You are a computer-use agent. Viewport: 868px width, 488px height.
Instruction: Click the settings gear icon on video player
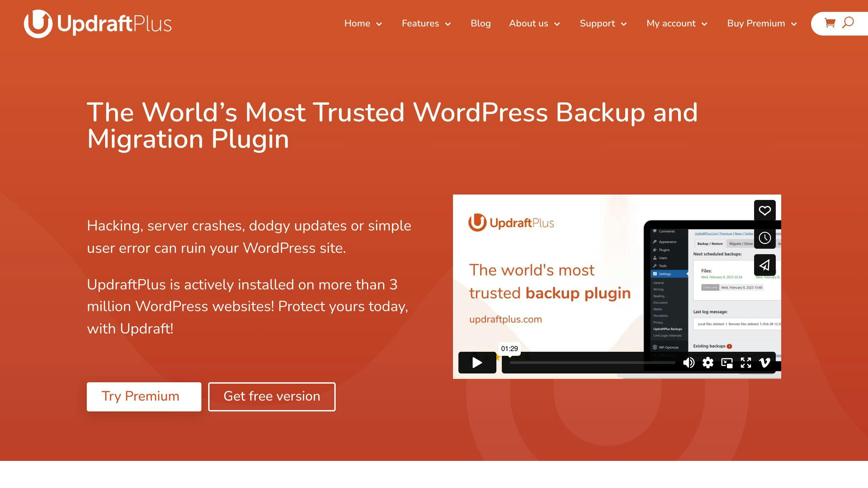tap(708, 363)
